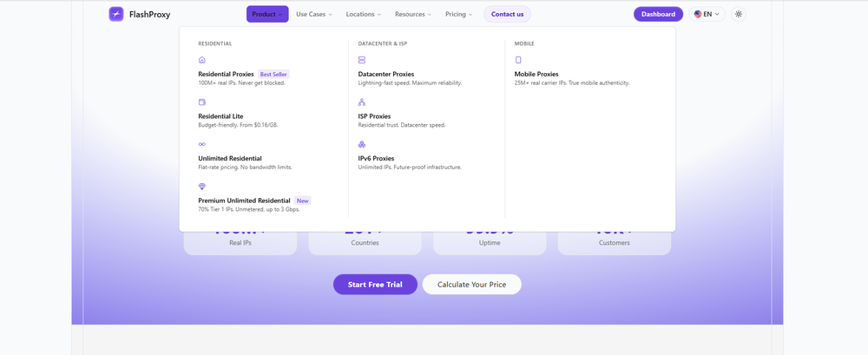Click the Countries stat card
This screenshot has width=868, height=355.
click(365, 242)
